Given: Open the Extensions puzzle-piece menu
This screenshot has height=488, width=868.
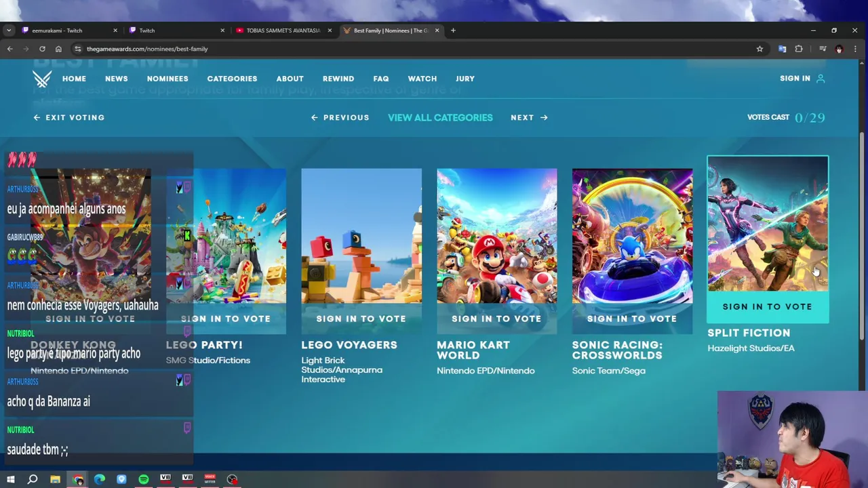Looking at the screenshot, I should (799, 49).
